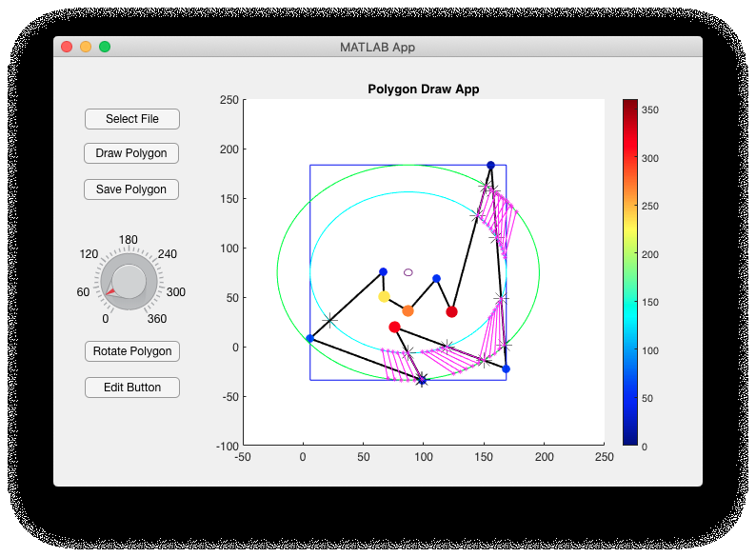Click the rotation knob dial
The image size is (756, 557).
click(129, 282)
